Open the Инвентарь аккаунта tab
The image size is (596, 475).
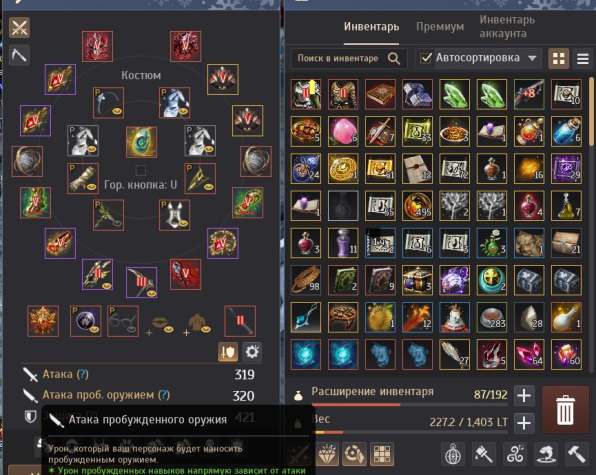(507, 26)
